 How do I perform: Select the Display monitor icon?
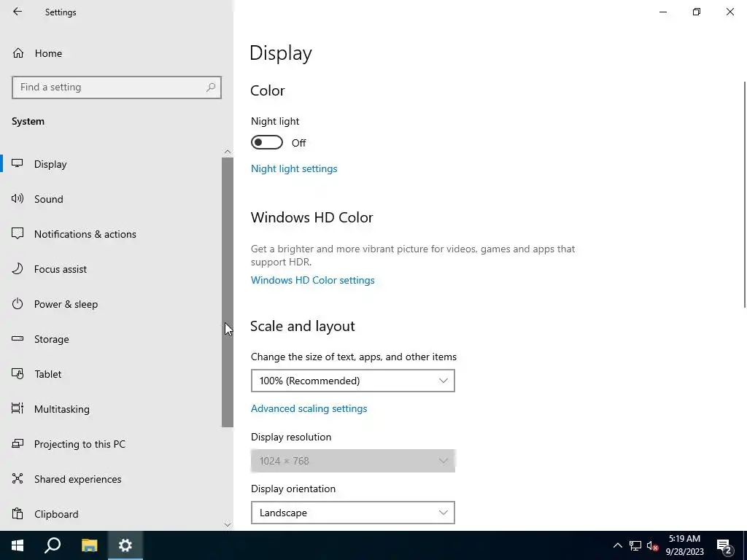click(18, 163)
